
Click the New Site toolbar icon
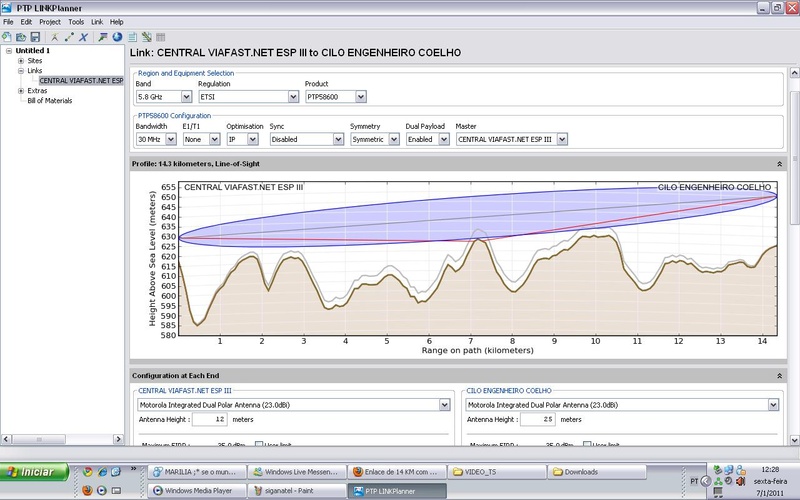click(x=55, y=37)
